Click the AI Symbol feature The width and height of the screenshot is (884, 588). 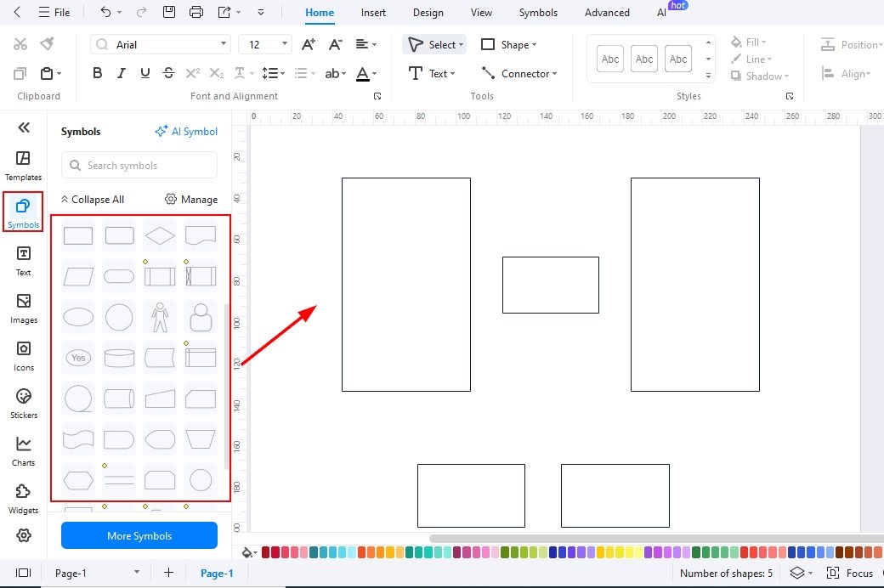186,131
